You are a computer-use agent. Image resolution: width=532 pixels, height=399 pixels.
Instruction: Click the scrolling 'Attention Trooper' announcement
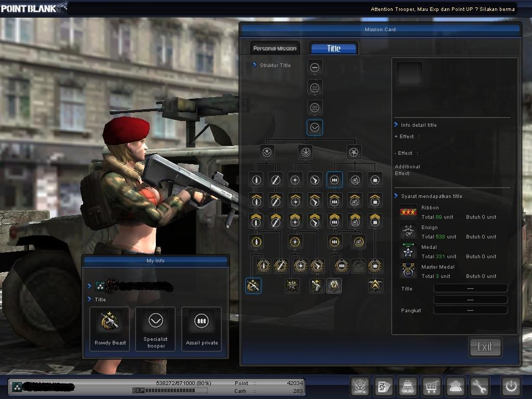pyautogui.click(x=443, y=9)
